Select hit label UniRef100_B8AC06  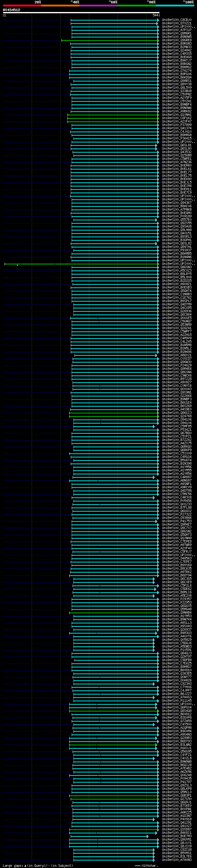176,206
